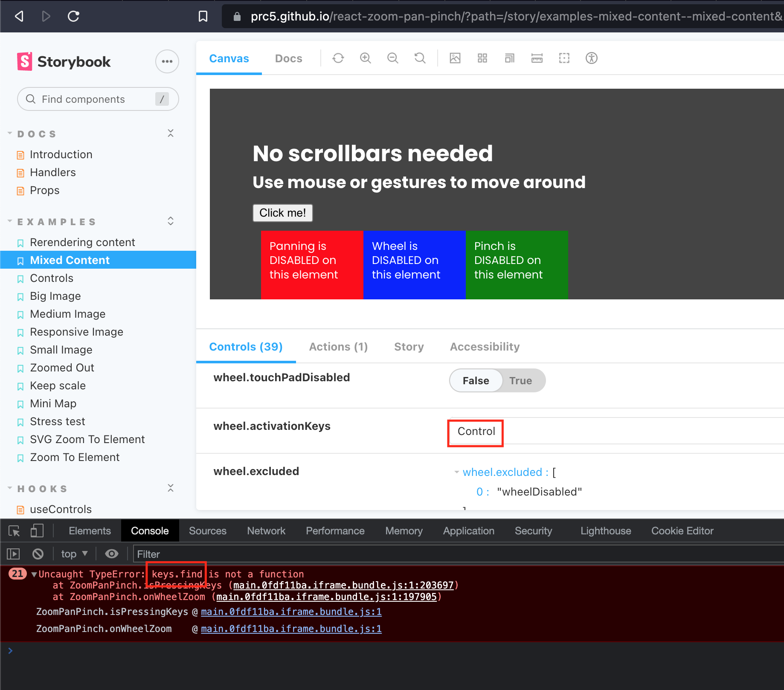Zoom in the canvas view

click(x=365, y=58)
